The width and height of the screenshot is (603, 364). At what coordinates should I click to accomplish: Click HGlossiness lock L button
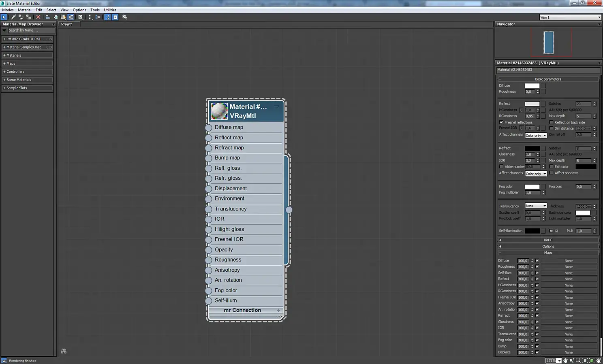pyautogui.click(x=521, y=110)
